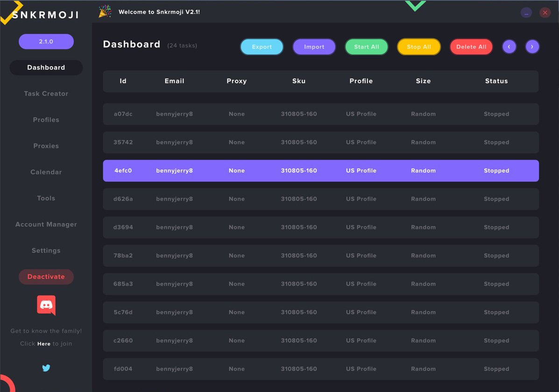Click 'US Profile' in row 35742
Image resolution: width=559 pixels, height=392 pixels.
tap(361, 142)
